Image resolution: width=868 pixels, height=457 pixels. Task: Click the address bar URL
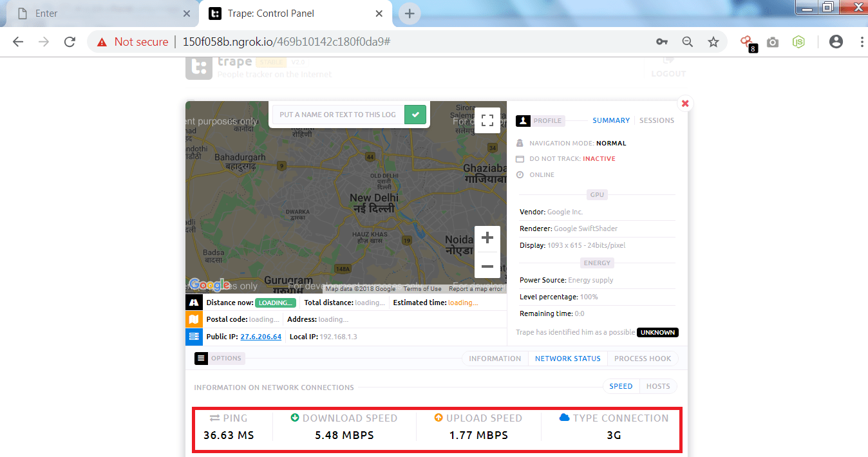tap(287, 42)
